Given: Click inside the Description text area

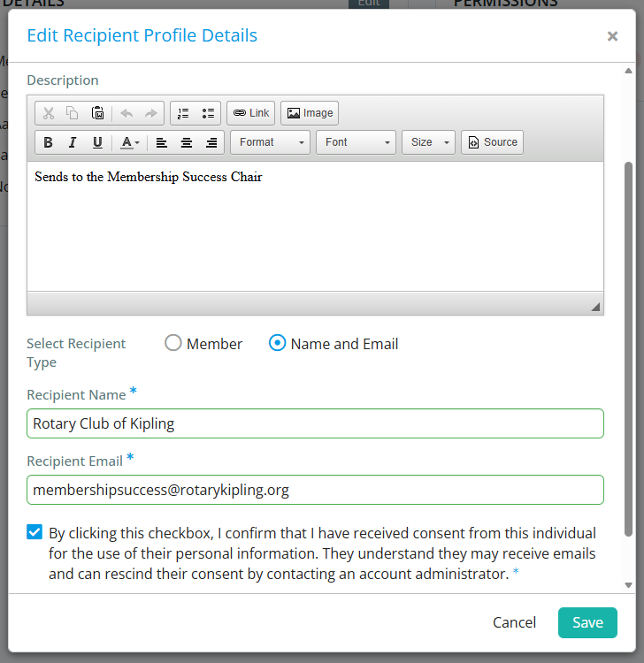Looking at the screenshot, I should tap(315, 226).
